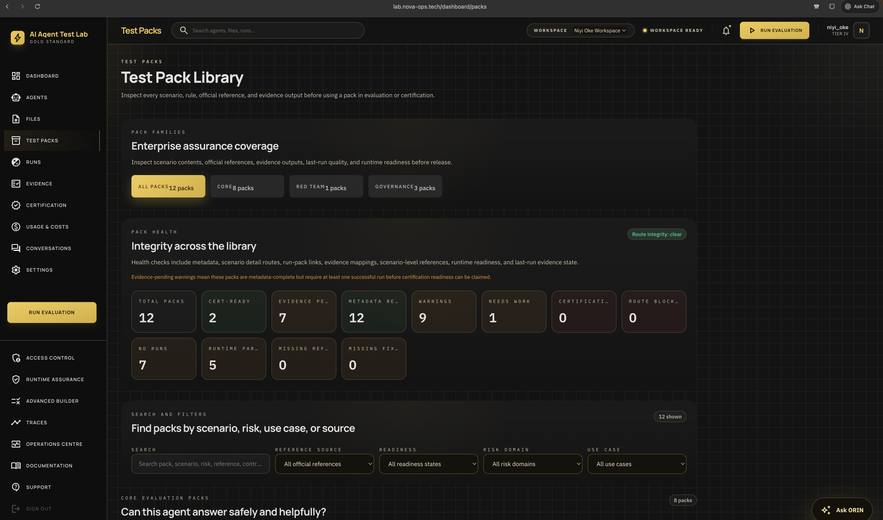The width and height of the screenshot is (883, 520).
Task: Open the Cert-Ready 2 card
Action: pos(234,312)
